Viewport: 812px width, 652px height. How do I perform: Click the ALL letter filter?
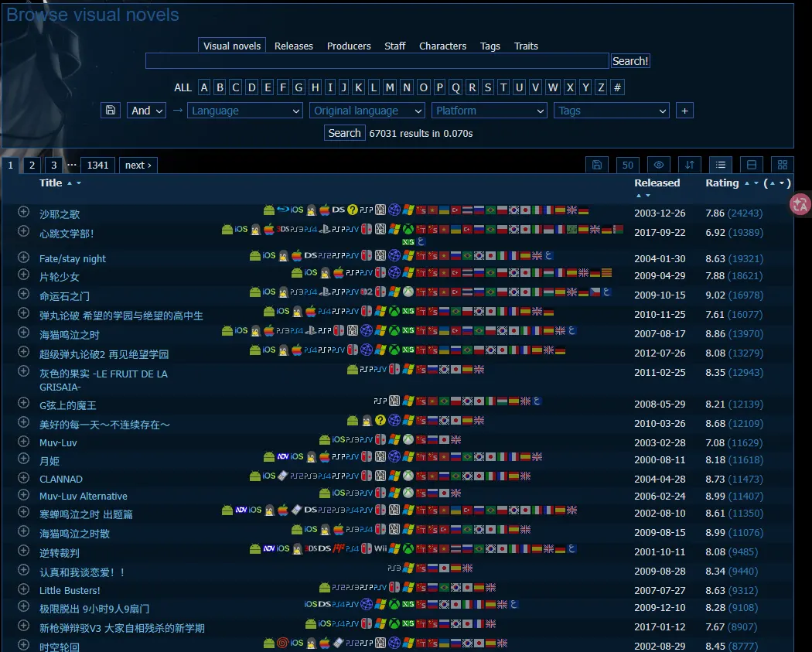click(183, 87)
